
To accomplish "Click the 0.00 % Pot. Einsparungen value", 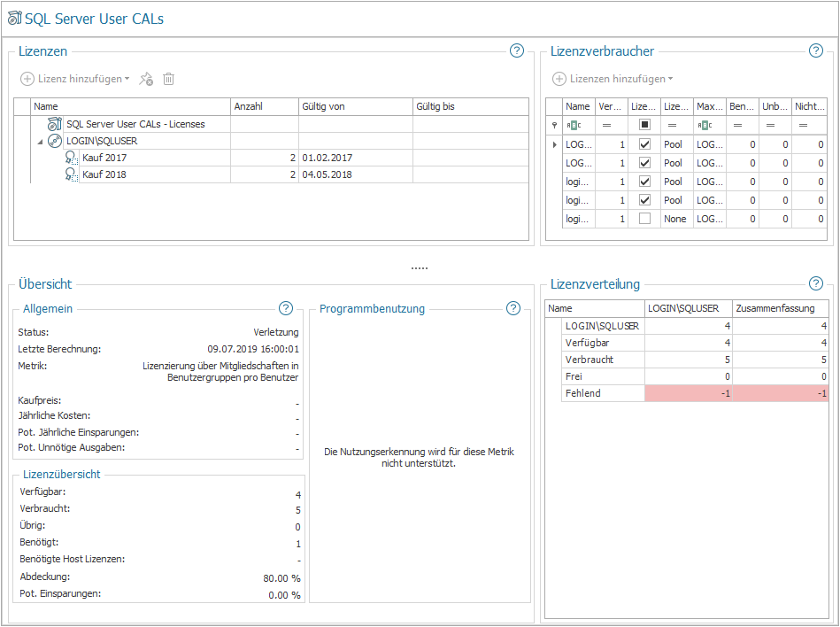I will click(x=284, y=595).
